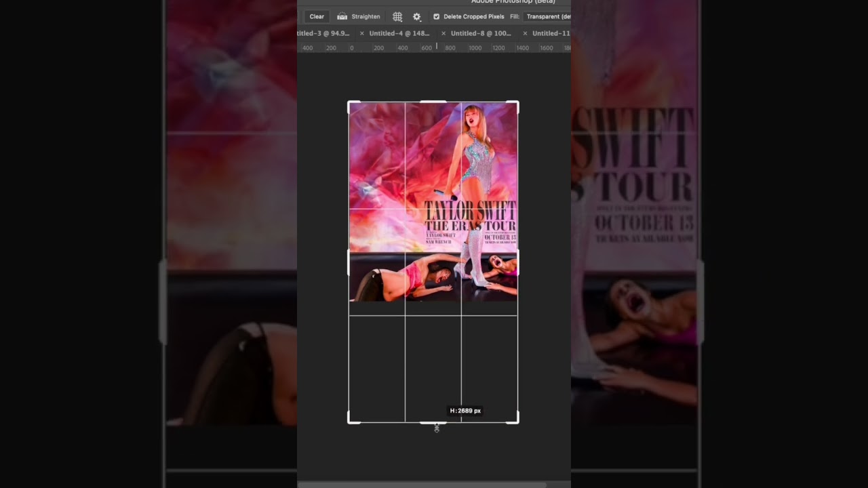This screenshot has height=488, width=868.
Task: Click the horizontal ruler above the canvas
Action: coord(434,47)
